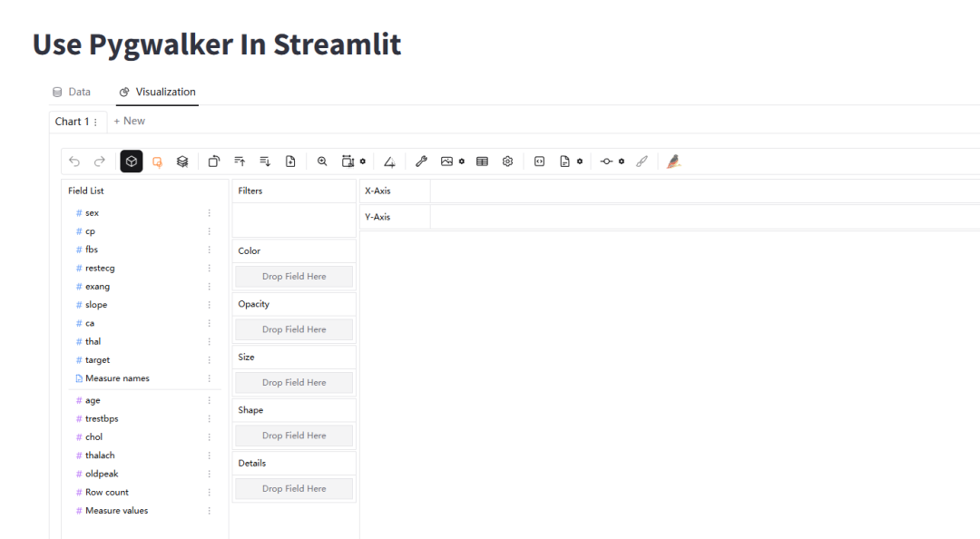Open the sex field options menu
The image size is (980, 539).
pos(210,213)
